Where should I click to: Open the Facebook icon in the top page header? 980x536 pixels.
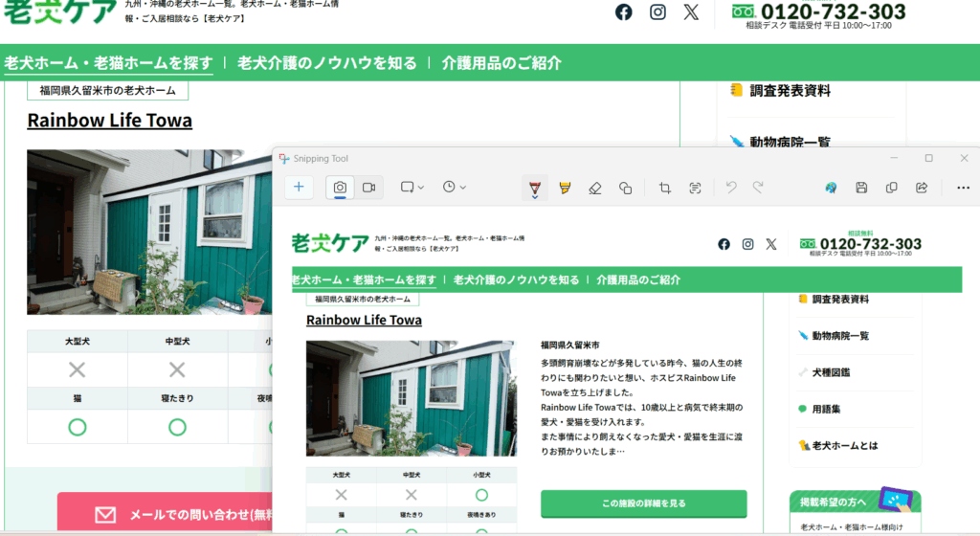coord(623,12)
